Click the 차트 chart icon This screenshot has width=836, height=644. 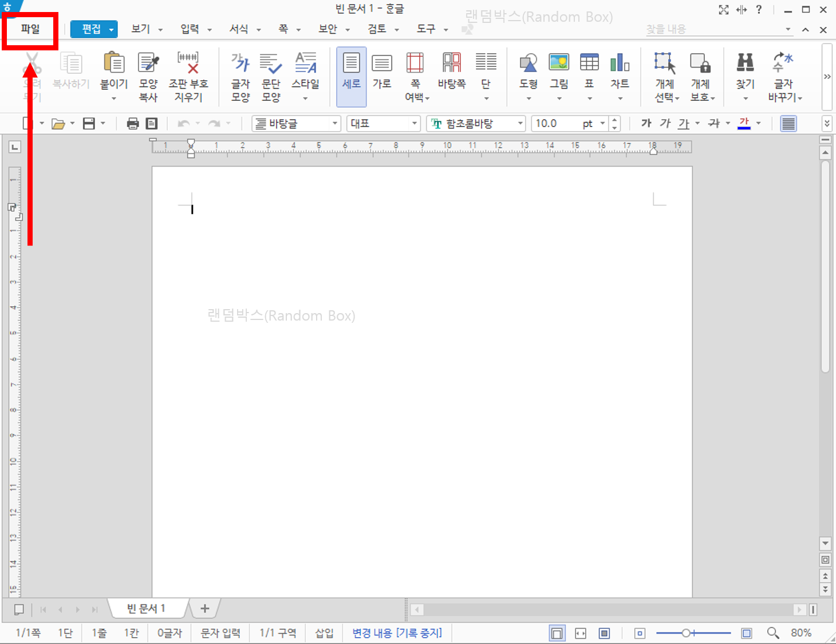620,62
